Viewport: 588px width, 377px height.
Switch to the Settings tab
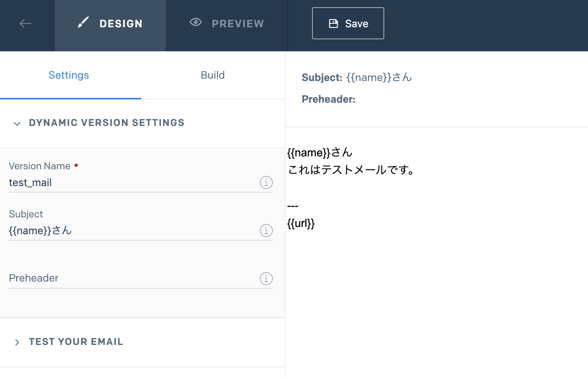[x=69, y=75]
